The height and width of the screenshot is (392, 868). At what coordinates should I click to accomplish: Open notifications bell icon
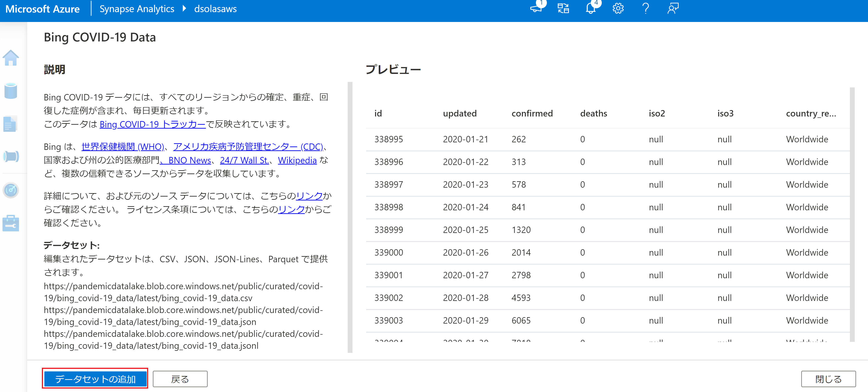point(591,8)
